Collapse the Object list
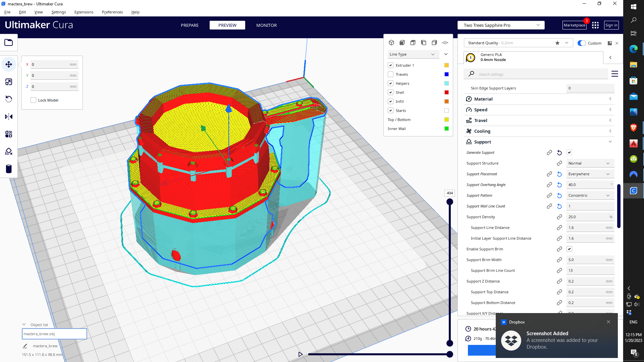Viewport: 644px width, 362px height. pyautogui.click(x=24, y=324)
